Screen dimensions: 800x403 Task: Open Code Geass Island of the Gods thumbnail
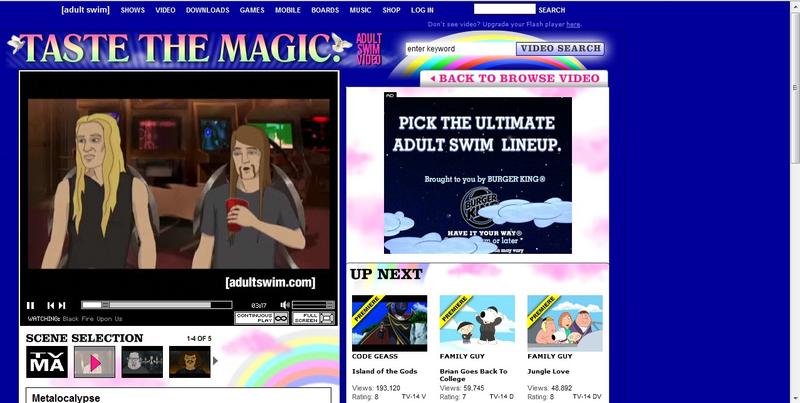point(389,323)
